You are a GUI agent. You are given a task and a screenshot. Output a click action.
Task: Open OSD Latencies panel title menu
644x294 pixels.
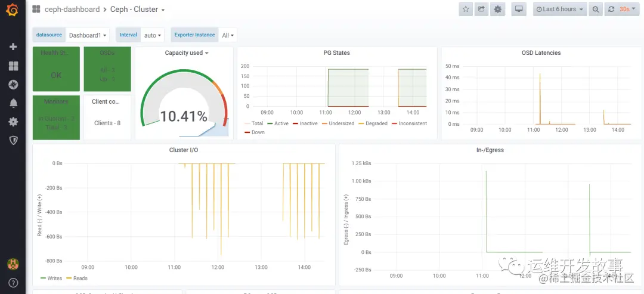pos(541,53)
